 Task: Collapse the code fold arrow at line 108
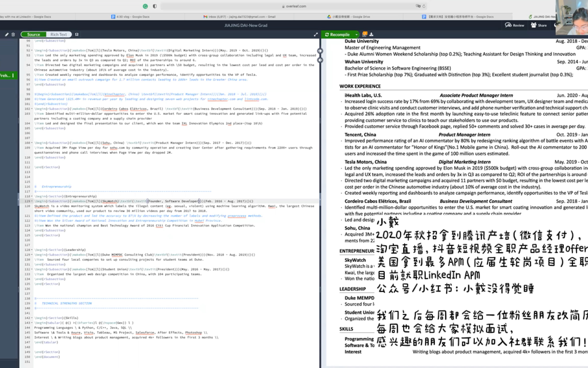tap(32, 143)
